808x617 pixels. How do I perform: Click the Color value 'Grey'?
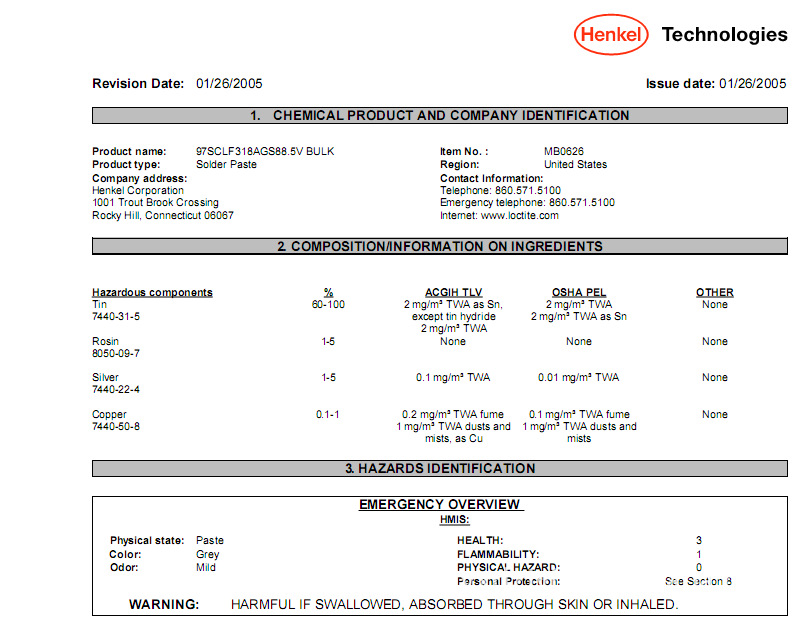click(208, 555)
